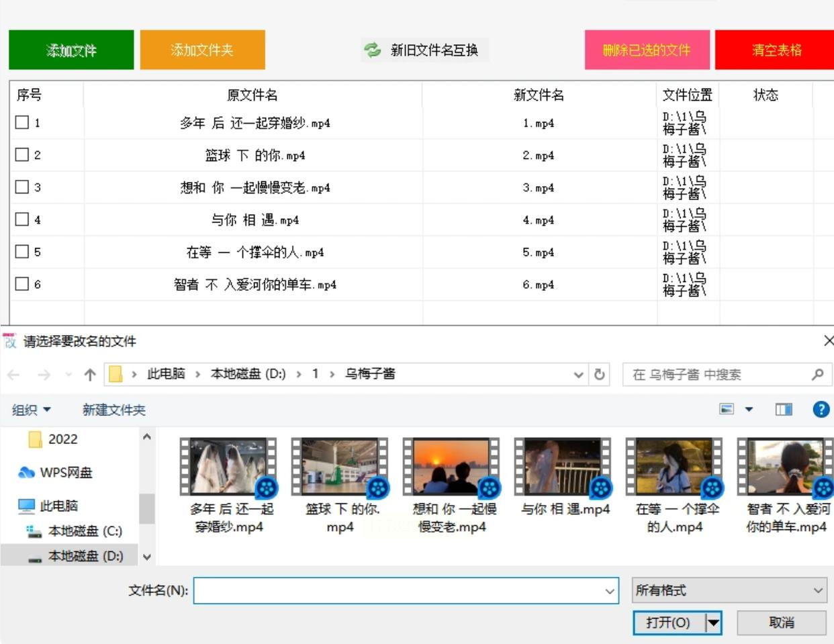This screenshot has width=834, height=644.
Task: Click the swap old/new filenames icon
Action: pyautogui.click(x=373, y=50)
